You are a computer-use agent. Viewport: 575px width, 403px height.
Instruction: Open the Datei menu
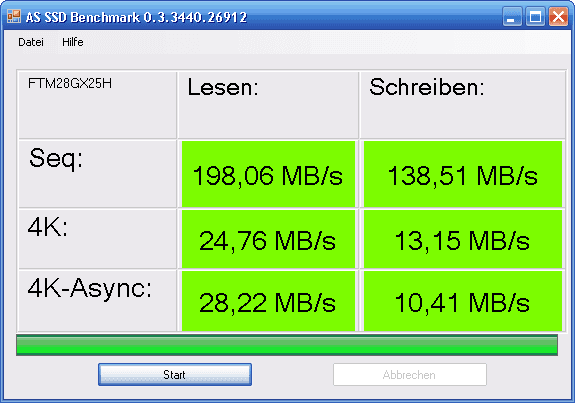click(x=31, y=42)
